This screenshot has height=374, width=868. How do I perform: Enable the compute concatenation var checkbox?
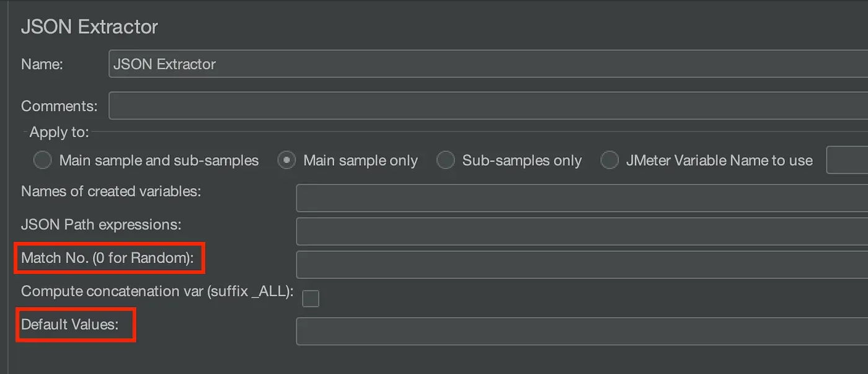click(310, 298)
